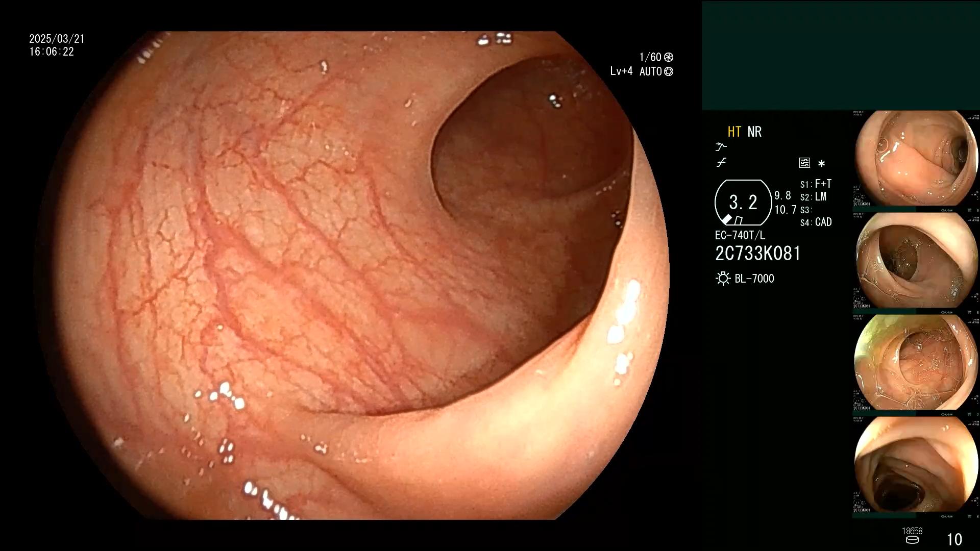The image size is (980, 551).
Task: Click the asterisk icon beside settings icon
Action: (821, 164)
